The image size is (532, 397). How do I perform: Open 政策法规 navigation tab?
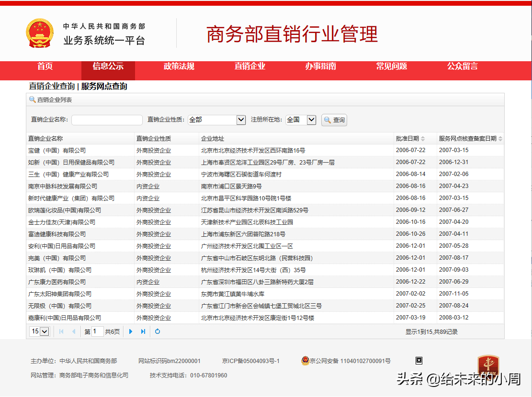point(179,66)
